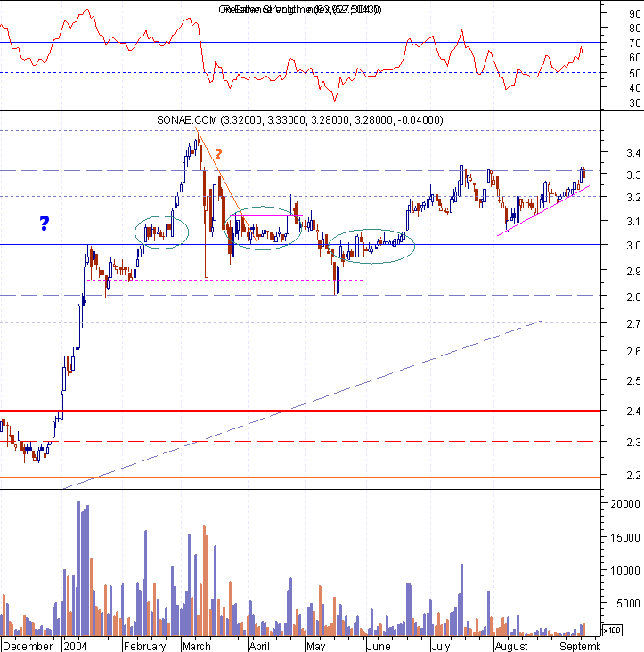644x652 pixels.
Task: Click the price axis label 2.2
Action: point(633,475)
